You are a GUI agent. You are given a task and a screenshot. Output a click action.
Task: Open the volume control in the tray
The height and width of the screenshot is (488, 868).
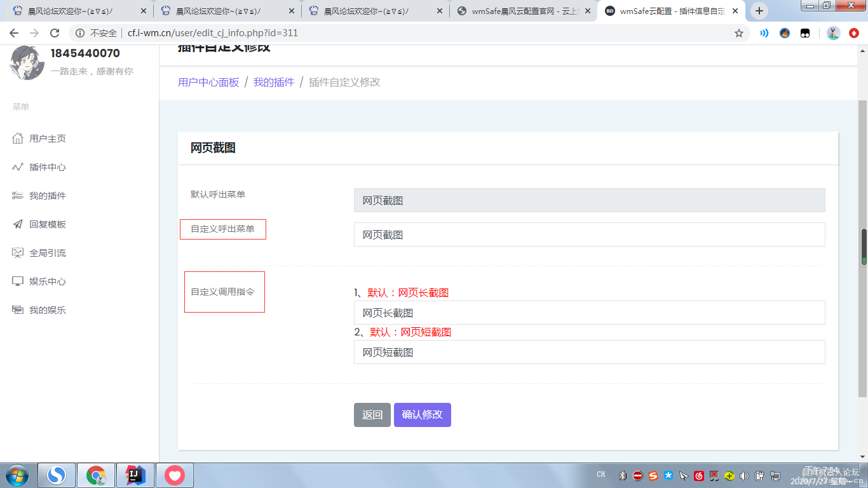[745, 475]
